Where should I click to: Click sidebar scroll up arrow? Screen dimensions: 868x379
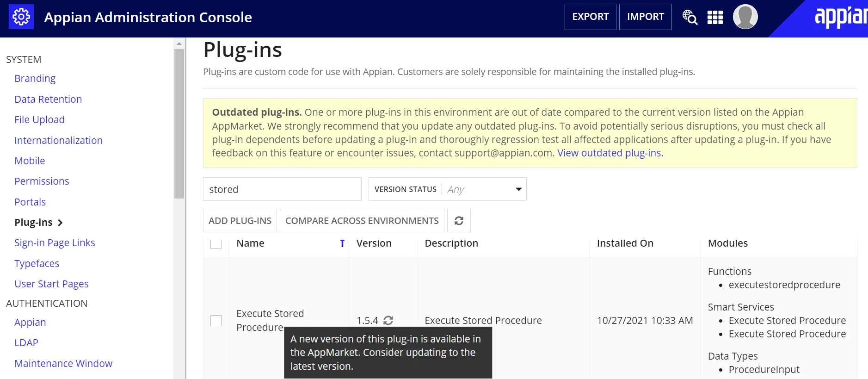click(x=179, y=44)
